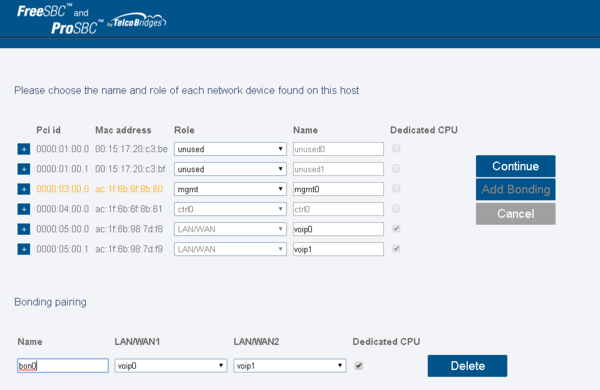
Task: Click the ctrl0 Name field
Action: [338, 209]
